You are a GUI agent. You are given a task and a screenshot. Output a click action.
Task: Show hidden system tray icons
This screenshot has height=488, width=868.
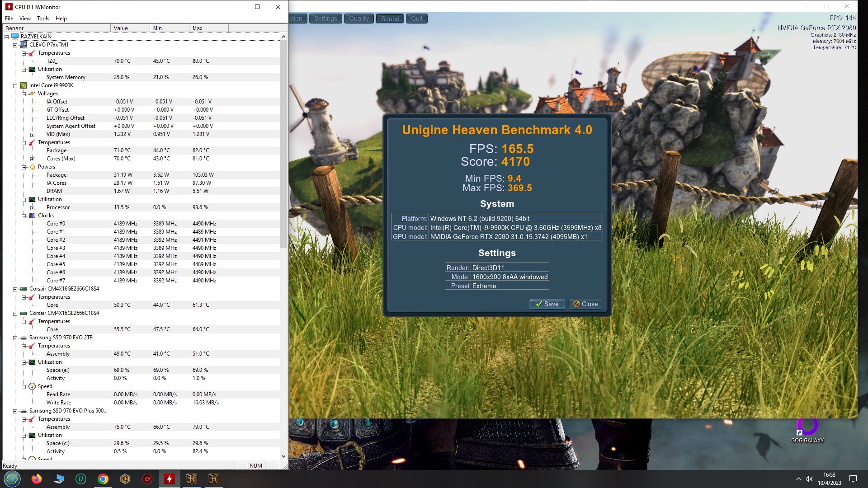tap(798, 479)
